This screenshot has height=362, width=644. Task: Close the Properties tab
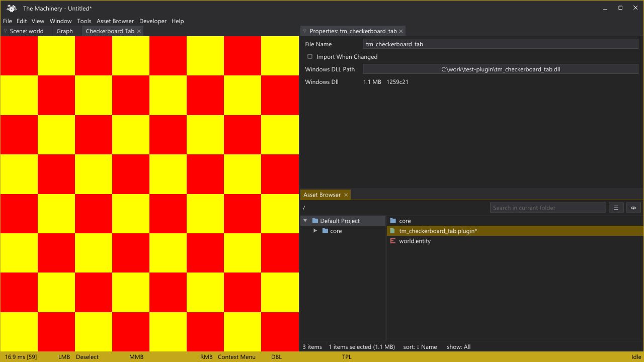pos(401,31)
